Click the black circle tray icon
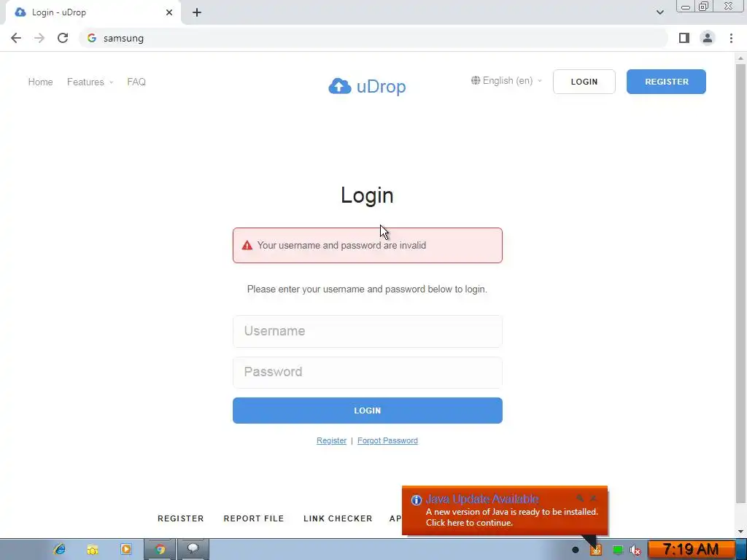747x560 pixels. (x=575, y=551)
